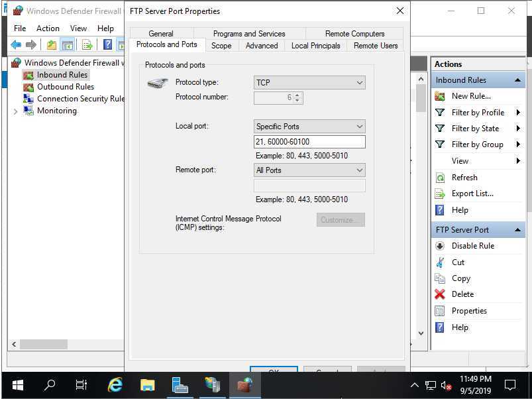The height and width of the screenshot is (399, 532).
Task: Open the Windows Start menu
Action: tap(18, 385)
